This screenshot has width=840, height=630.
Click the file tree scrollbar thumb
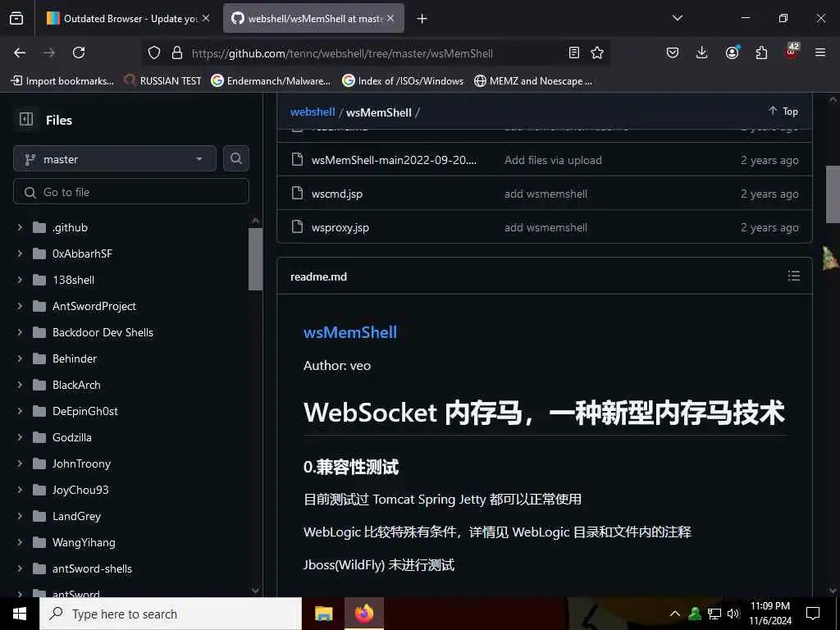click(256, 259)
